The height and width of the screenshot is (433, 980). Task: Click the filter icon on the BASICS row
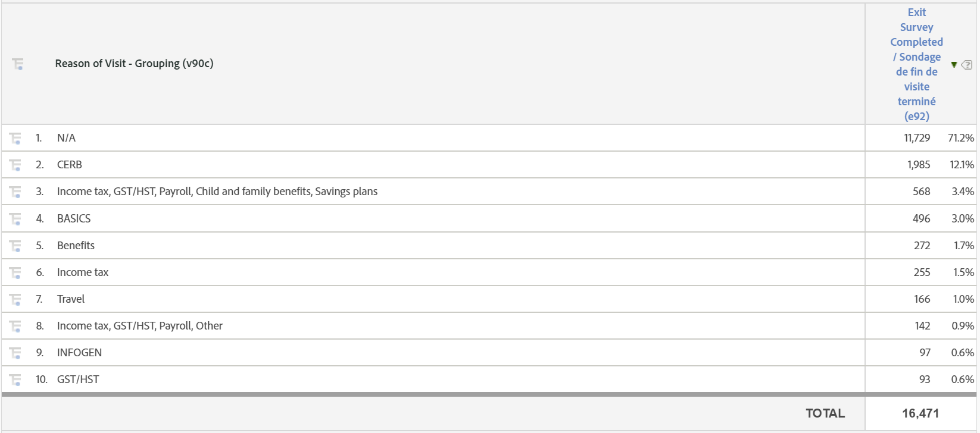pyautogui.click(x=15, y=218)
